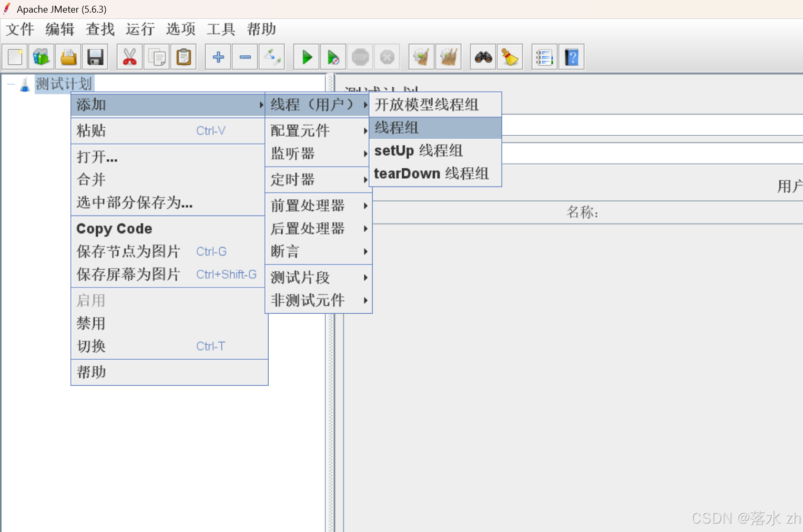The height and width of the screenshot is (532, 803).
Task: Click the Cut scissors icon
Action: pyautogui.click(x=130, y=57)
